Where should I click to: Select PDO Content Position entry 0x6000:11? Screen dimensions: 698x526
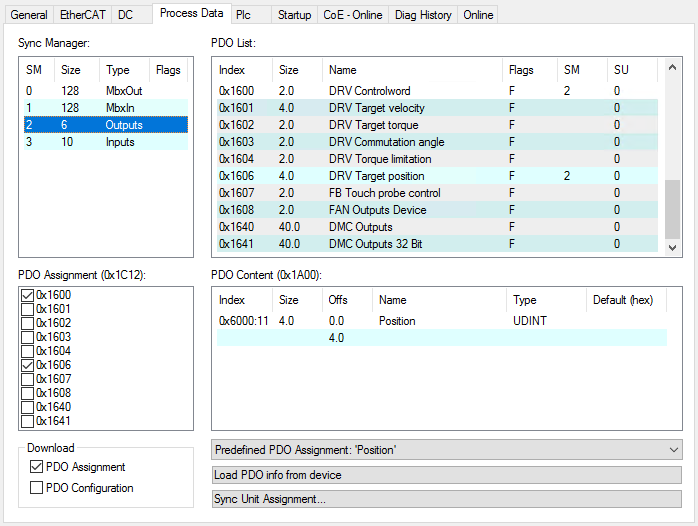coord(442,321)
